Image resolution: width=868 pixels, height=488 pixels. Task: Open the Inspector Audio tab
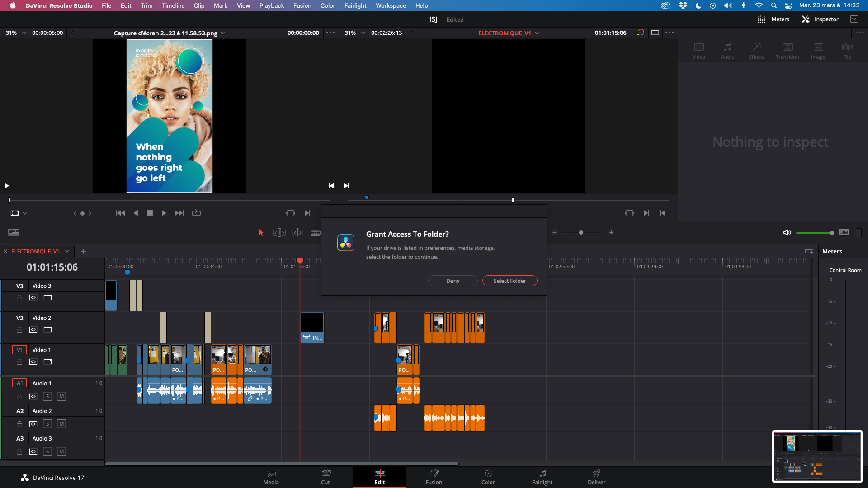(x=727, y=51)
